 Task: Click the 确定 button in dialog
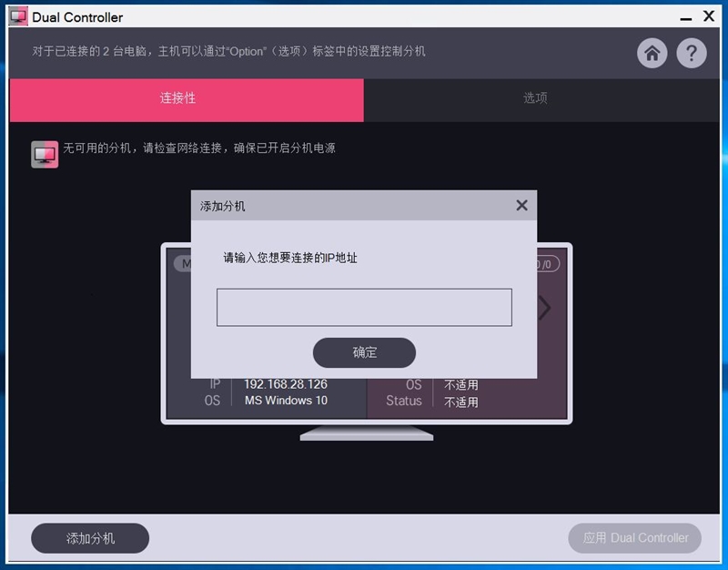click(x=364, y=352)
